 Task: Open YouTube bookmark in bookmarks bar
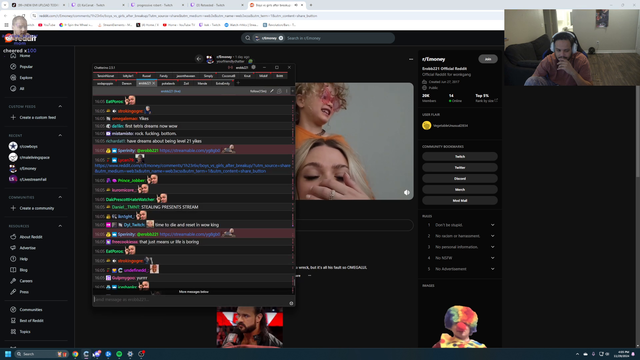(x=46, y=25)
